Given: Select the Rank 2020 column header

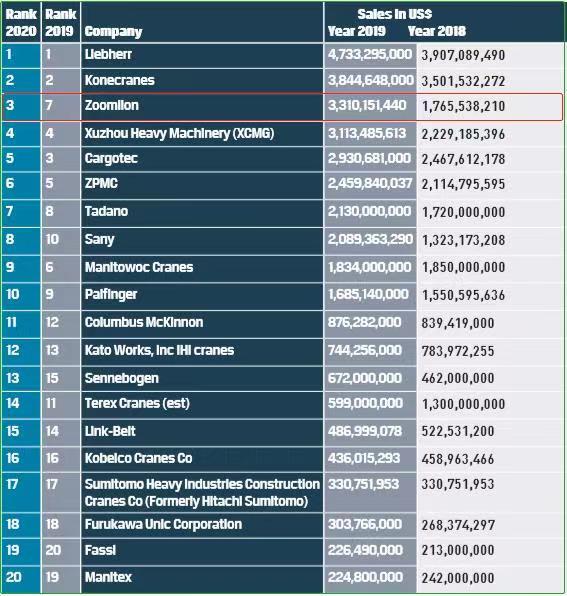Looking at the screenshot, I should 21,22.
